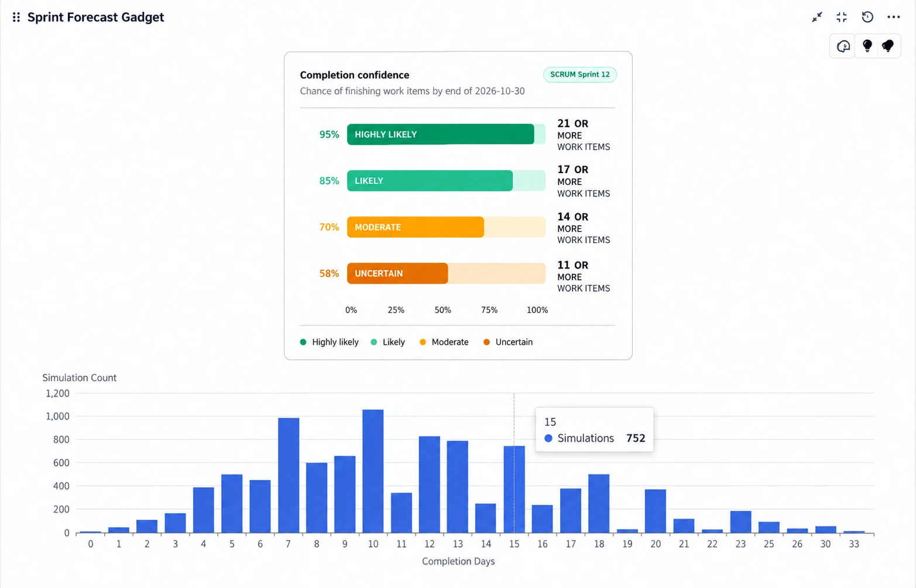Toggle the Highly likely legend item
The width and height of the screenshot is (916, 588).
[x=329, y=342]
